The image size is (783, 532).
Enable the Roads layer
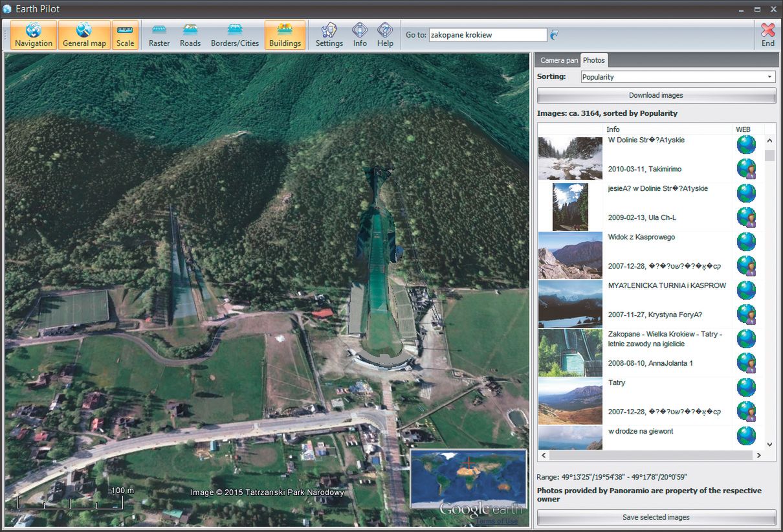click(x=190, y=35)
